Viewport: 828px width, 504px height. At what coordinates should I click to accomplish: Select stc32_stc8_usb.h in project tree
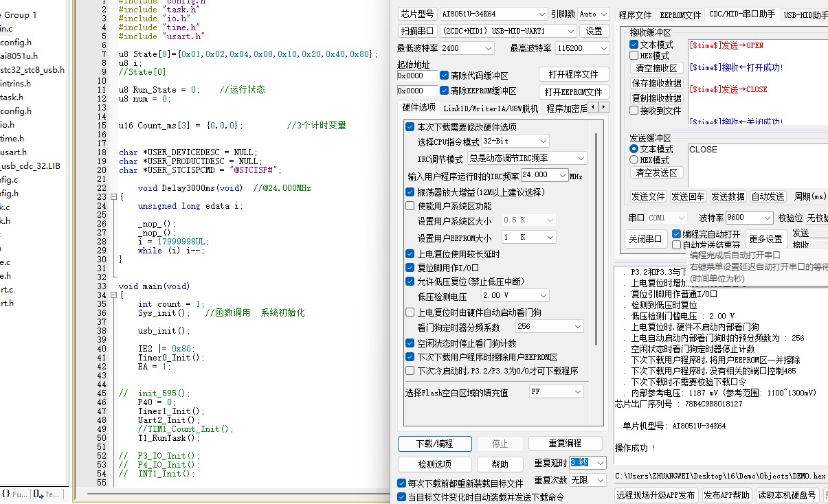point(32,69)
